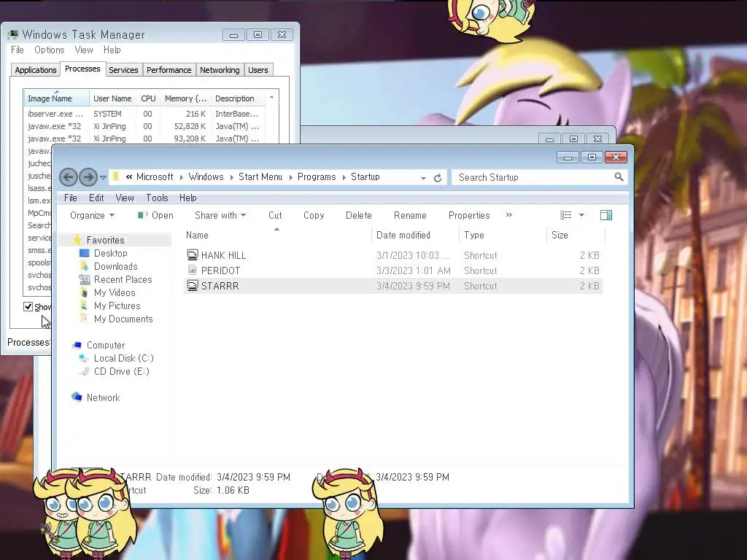
Task: Click Copy in the command bar
Action: [314, 215]
